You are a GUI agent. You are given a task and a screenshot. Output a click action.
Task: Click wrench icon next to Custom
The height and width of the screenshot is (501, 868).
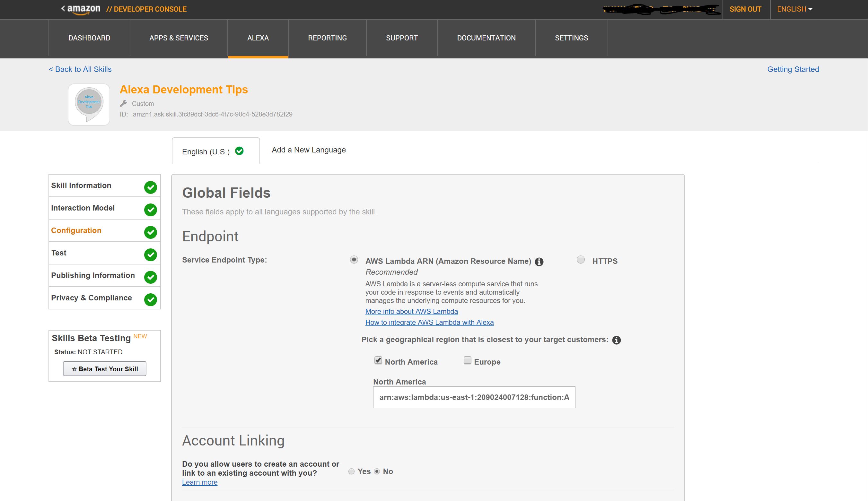[124, 104]
